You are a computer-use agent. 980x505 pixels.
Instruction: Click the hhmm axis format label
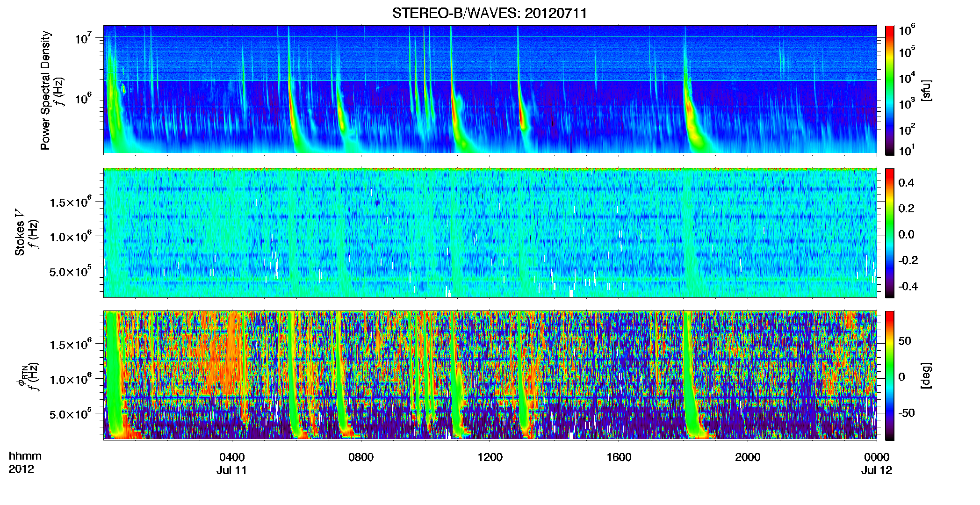click(25, 456)
